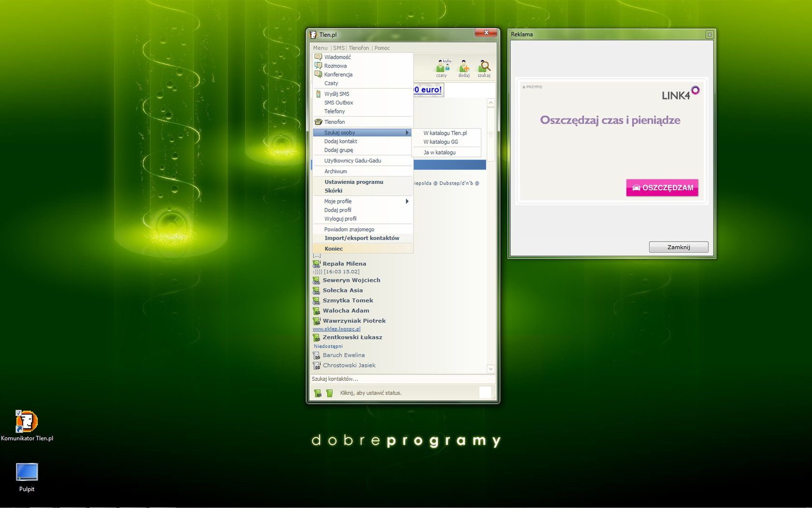Select contact 'Walocha Adam'
This screenshot has height=508, width=812.
pyautogui.click(x=346, y=311)
